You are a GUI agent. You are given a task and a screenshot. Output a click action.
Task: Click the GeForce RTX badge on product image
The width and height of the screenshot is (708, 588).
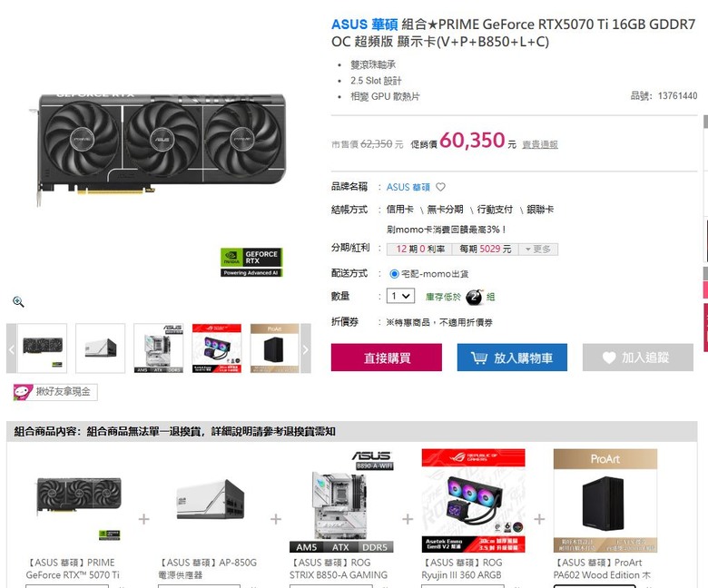pos(251,262)
